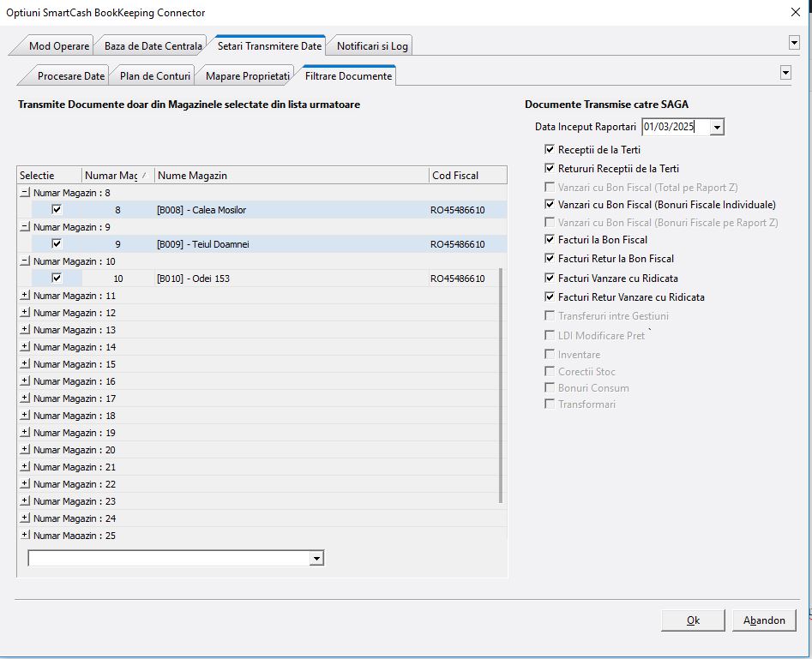Sort by the Nume Magazin column header

(x=292, y=176)
